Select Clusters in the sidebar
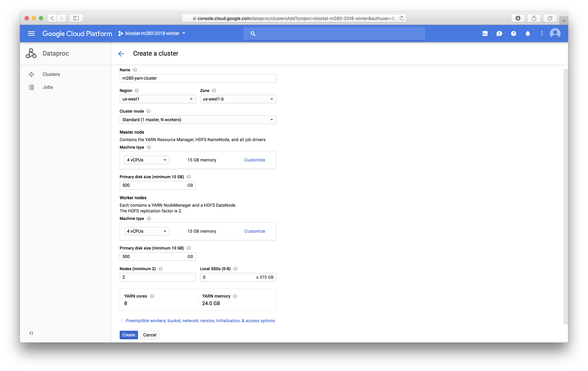Screen dimensions: 588x371 [x=51, y=74]
